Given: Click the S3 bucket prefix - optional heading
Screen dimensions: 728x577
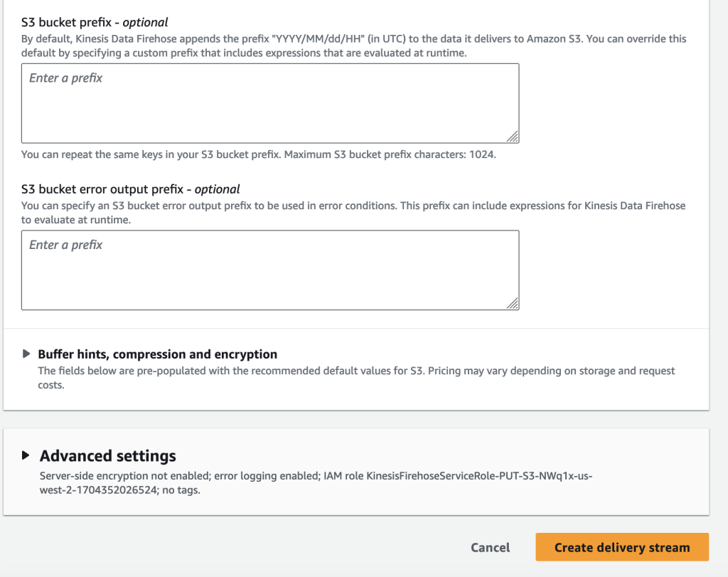Looking at the screenshot, I should coord(93,21).
